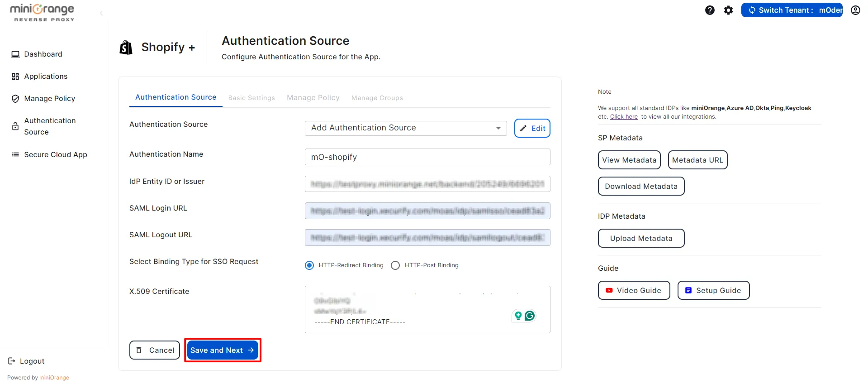Screen dimensions: 868x389
Task: Open the Click here integrations link
Action: [x=624, y=117]
